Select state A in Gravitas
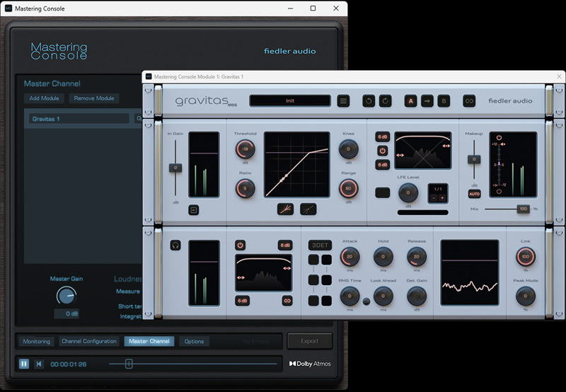 pos(410,101)
